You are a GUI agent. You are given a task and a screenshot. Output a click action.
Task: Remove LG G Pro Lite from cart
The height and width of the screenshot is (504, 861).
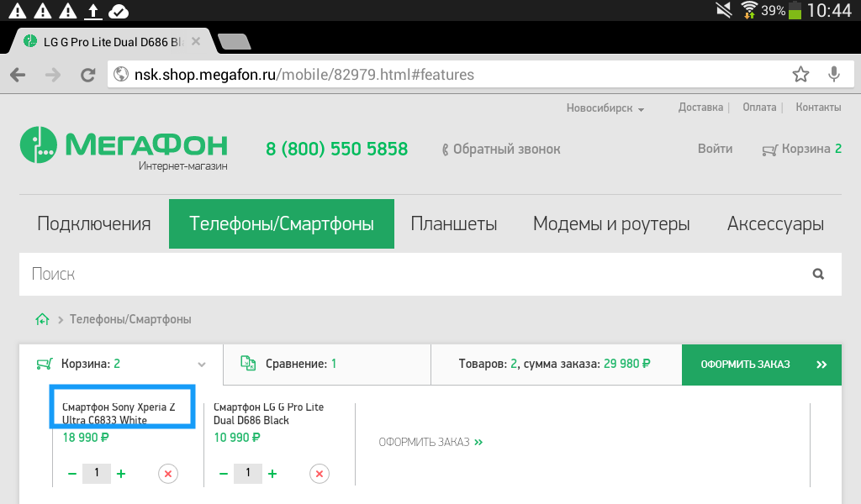click(x=320, y=474)
